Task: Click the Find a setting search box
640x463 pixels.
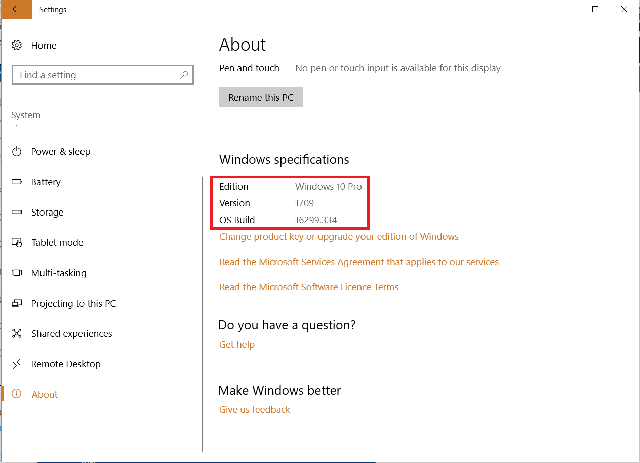Action: 103,75
